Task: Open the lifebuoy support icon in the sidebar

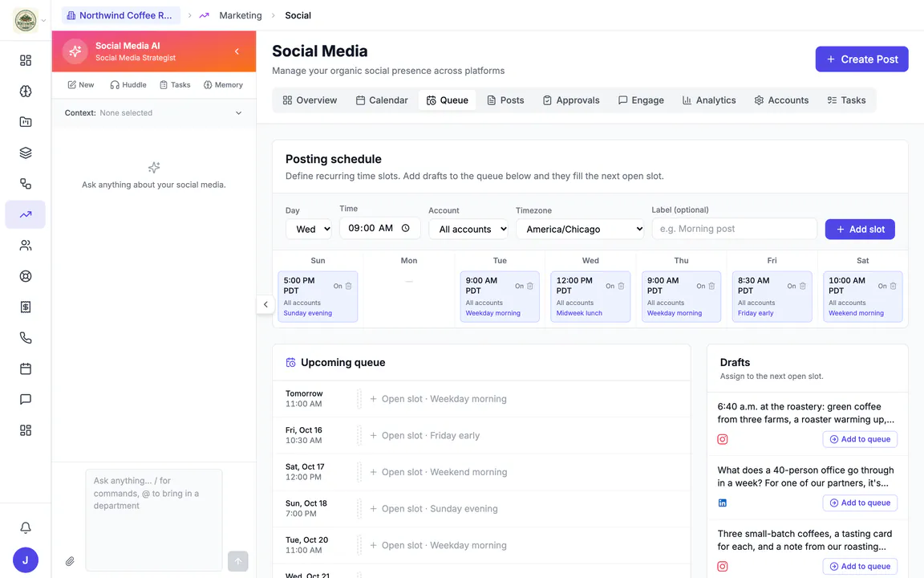Action: 26,276
